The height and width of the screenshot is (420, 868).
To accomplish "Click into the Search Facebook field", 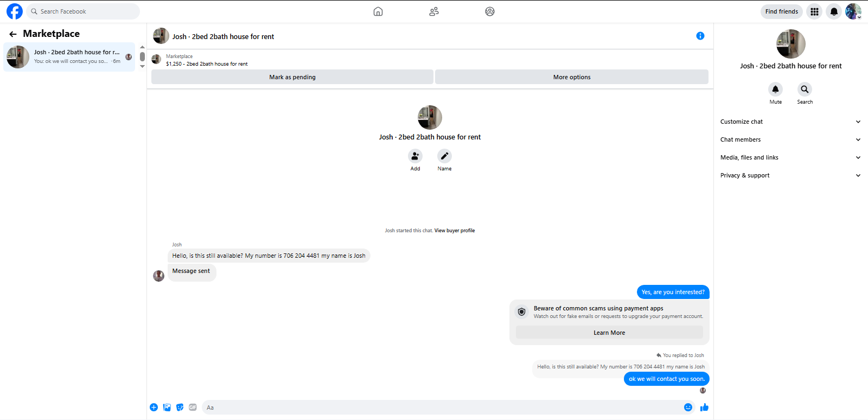I will point(83,11).
